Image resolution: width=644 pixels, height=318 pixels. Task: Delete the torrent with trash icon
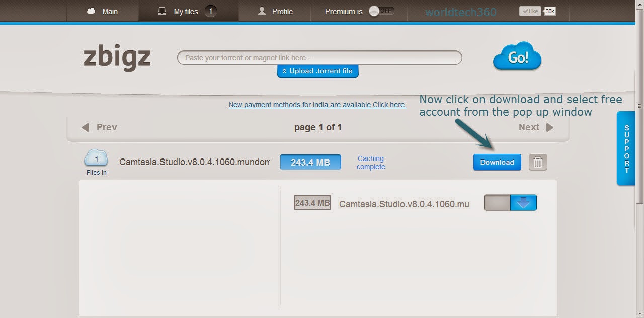tap(538, 162)
